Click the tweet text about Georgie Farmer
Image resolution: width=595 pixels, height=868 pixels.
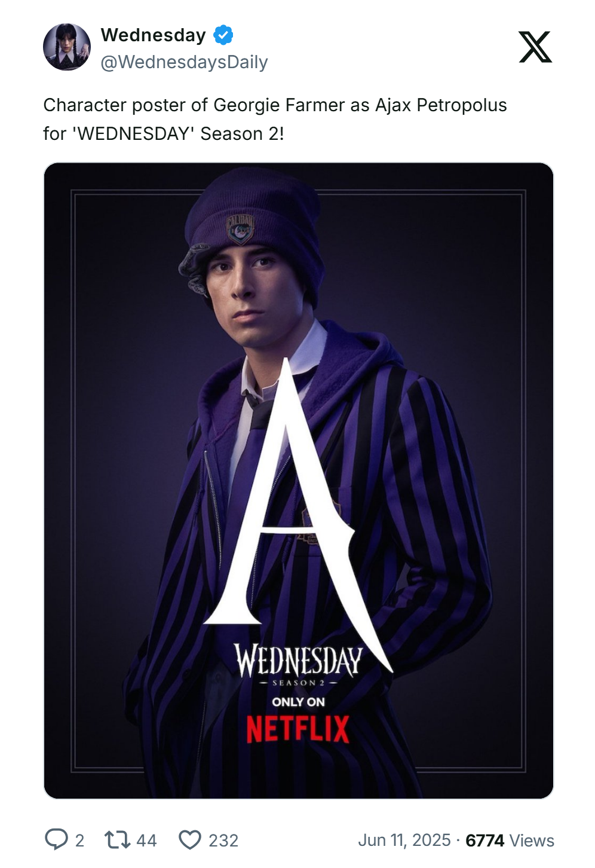275,119
